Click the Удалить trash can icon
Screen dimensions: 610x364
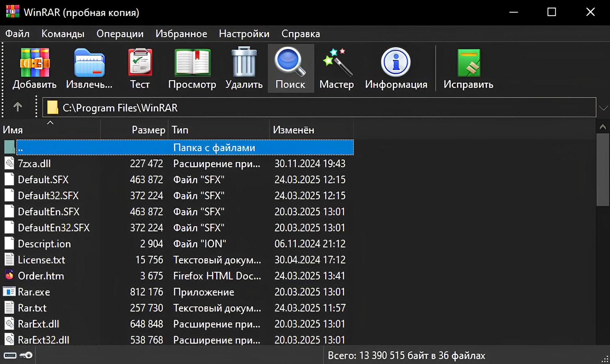click(x=244, y=62)
